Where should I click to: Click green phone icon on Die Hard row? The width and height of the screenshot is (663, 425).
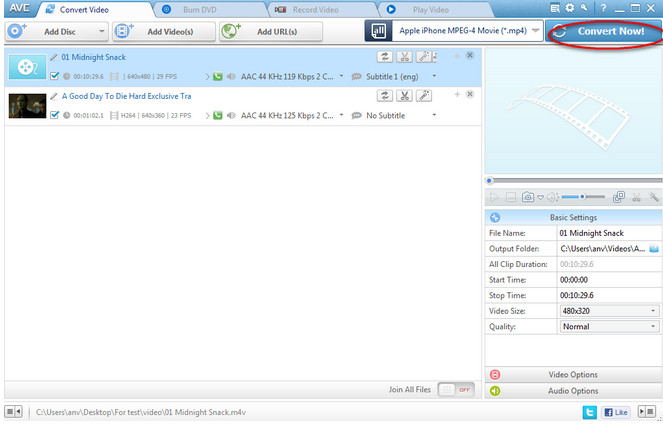pos(218,115)
